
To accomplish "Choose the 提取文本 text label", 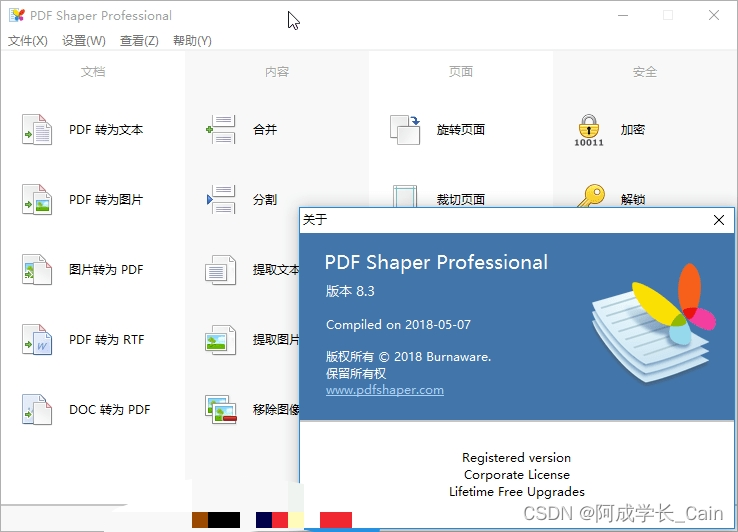I will pos(276,270).
